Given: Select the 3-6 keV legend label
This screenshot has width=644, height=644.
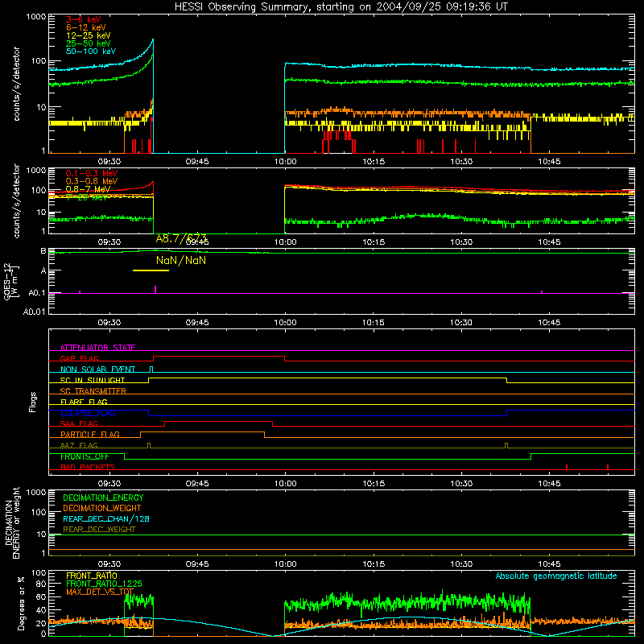Looking at the screenshot, I should 83,19.
